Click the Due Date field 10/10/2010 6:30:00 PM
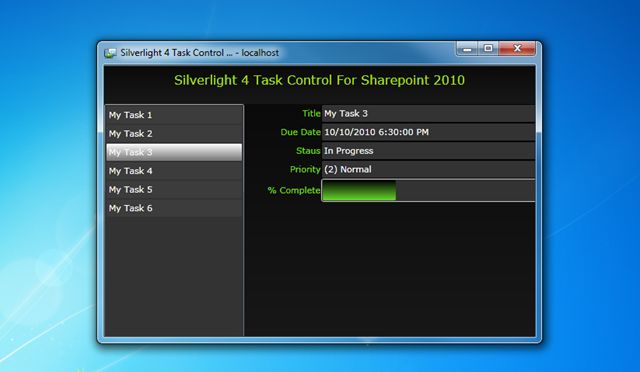Screen dimensions: 640x372 (428, 132)
